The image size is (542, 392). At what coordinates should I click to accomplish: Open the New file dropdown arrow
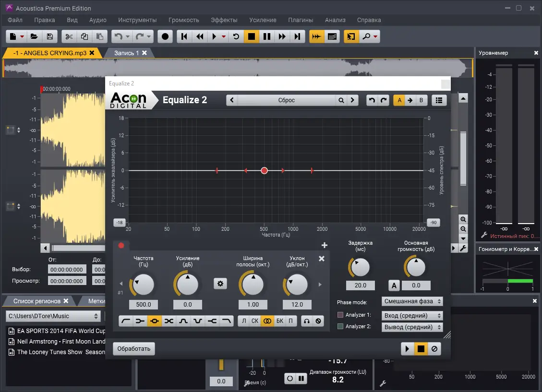pyautogui.click(x=22, y=36)
